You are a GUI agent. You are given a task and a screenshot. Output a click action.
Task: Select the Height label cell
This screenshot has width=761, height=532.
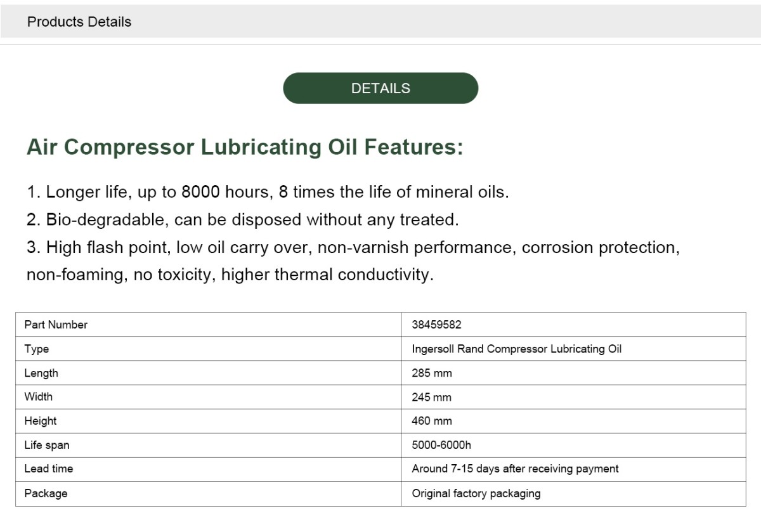209,421
